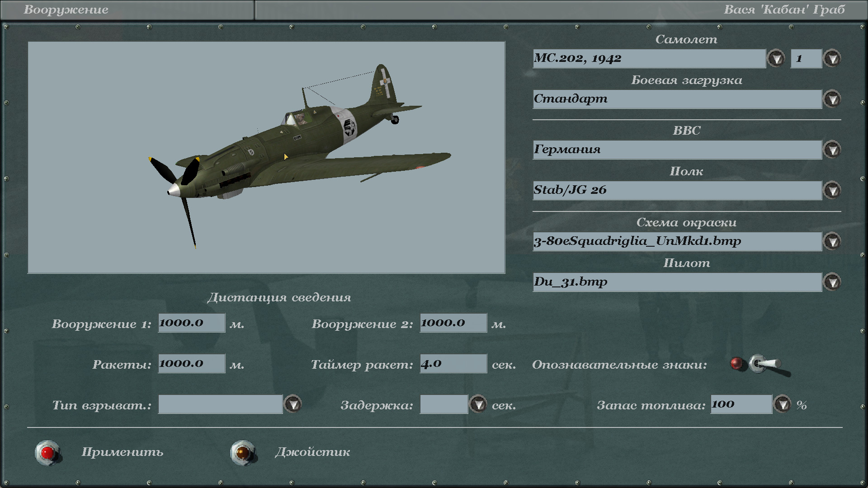This screenshot has height=488, width=868.
Task: Open the Тип взрыват. dropdown arrow
Action: (x=293, y=404)
